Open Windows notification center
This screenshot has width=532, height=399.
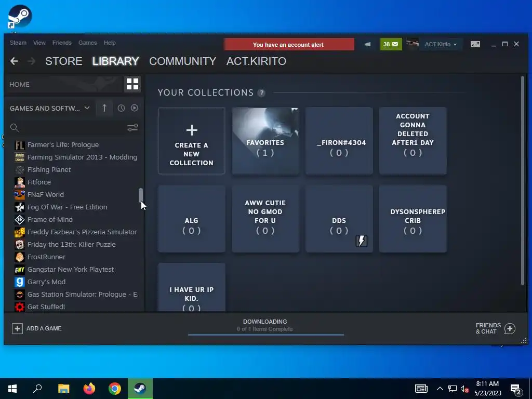click(x=516, y=389)
